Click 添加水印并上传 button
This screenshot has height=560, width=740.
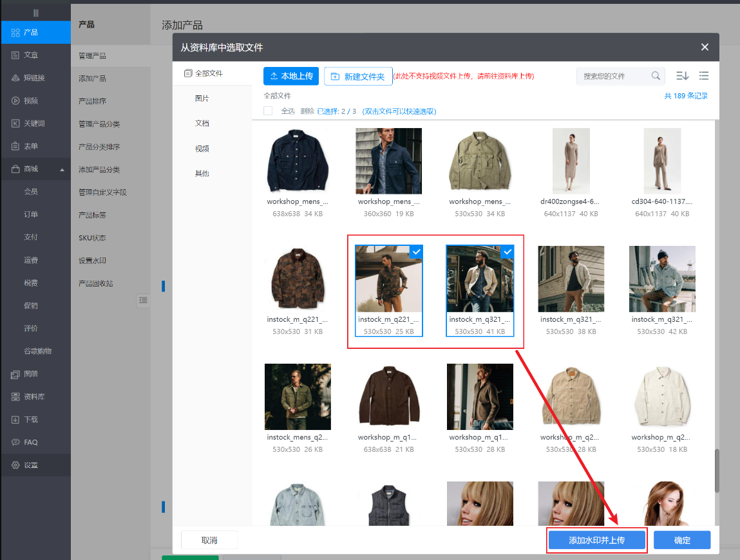[596, 540]
